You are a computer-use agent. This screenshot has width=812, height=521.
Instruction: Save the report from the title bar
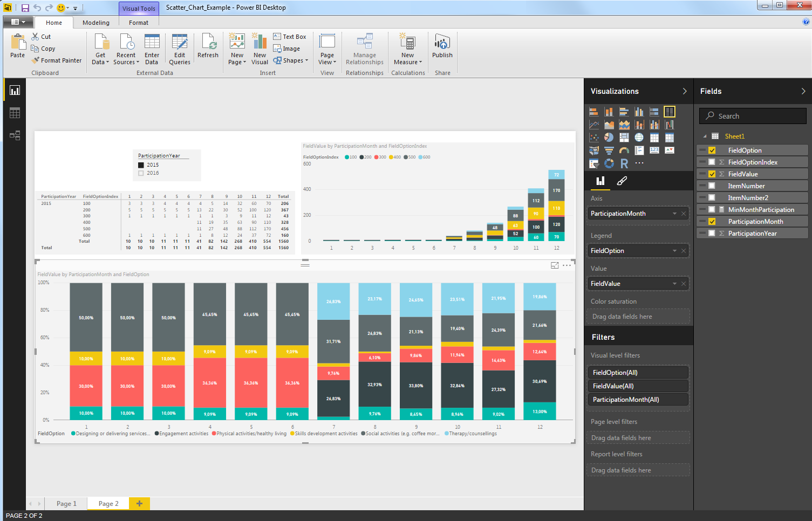(25, 8)
